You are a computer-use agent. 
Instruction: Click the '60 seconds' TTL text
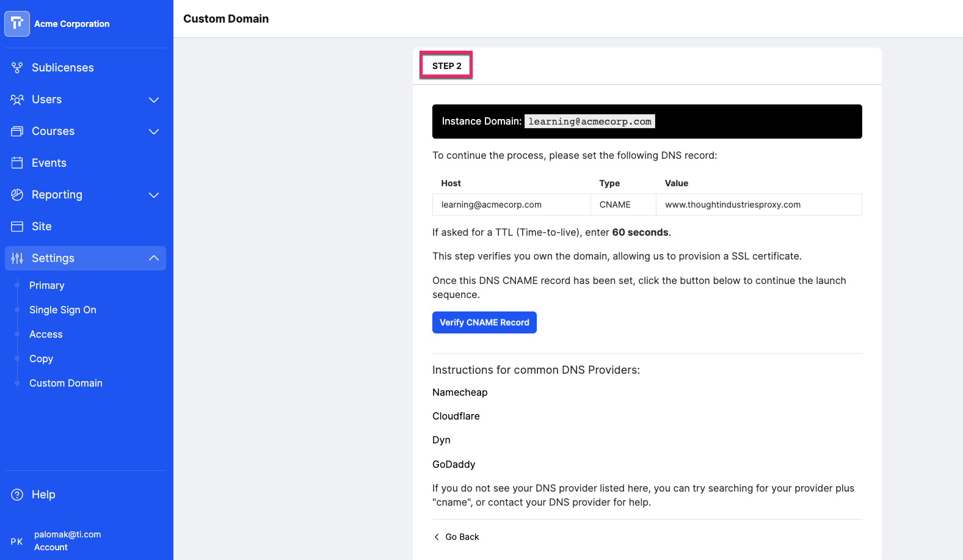(641, 232)
